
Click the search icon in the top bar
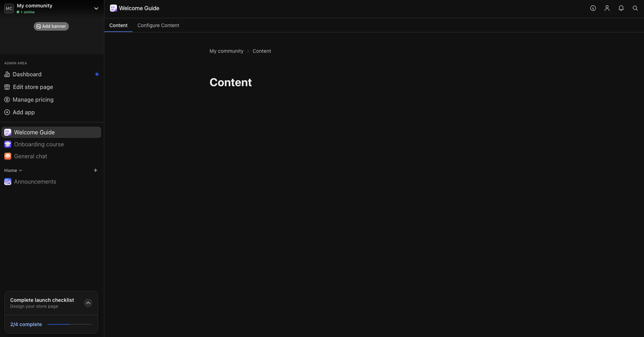[635, 8]
